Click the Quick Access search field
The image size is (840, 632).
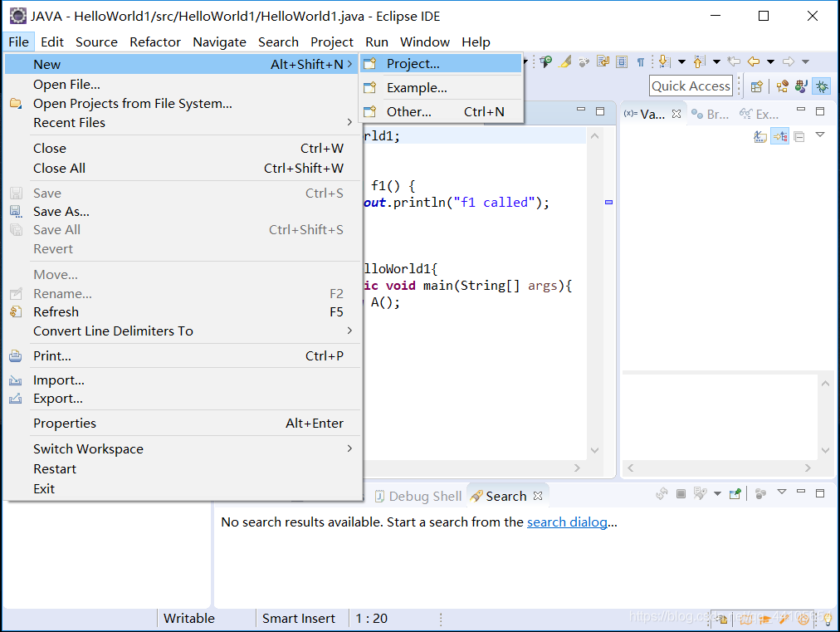coord(691,86)
